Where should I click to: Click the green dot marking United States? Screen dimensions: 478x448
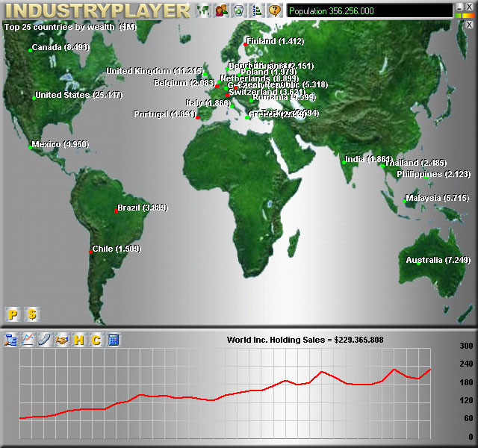pos(34,98)
